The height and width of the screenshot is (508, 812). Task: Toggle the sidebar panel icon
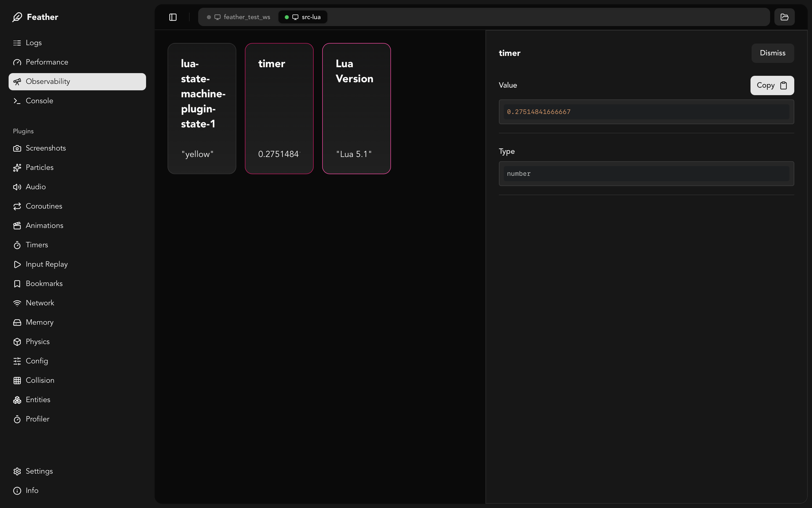[173, 17]
